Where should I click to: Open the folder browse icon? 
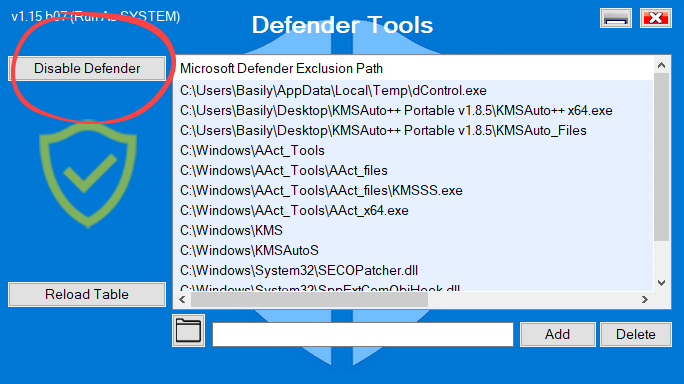point(188,331)
